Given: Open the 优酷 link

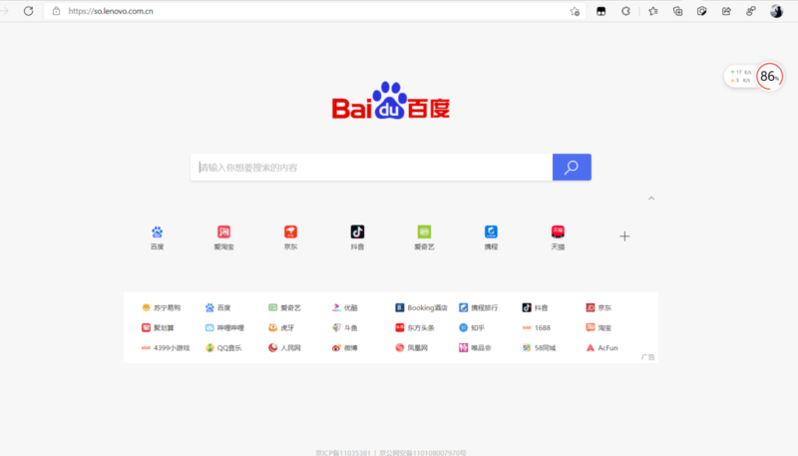Looking at the screenshot, I should pos(345,308).
